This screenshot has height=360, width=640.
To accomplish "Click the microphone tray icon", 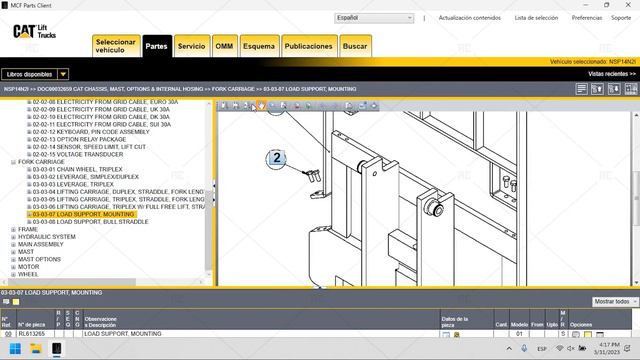I will coord(524,349).
